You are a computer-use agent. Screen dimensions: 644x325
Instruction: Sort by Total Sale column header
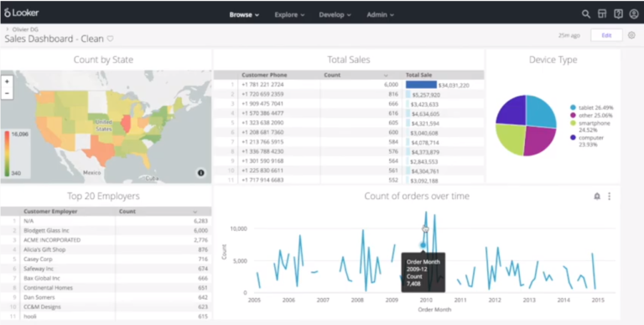point(418,76)
